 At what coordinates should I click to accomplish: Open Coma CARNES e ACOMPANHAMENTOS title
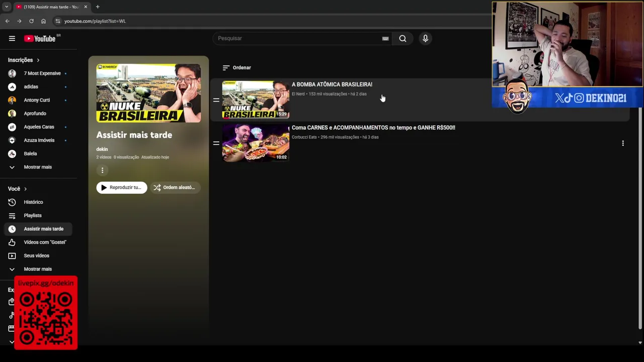pos(373,128)
